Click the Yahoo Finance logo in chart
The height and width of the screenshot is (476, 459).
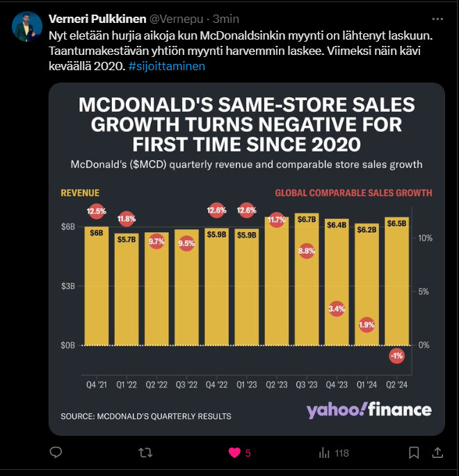coord(369,409)
